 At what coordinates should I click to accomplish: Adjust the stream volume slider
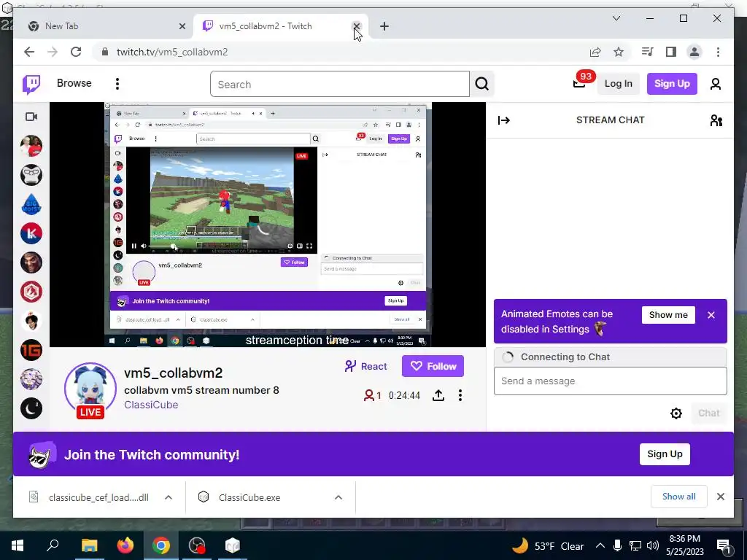click(162, 246)
